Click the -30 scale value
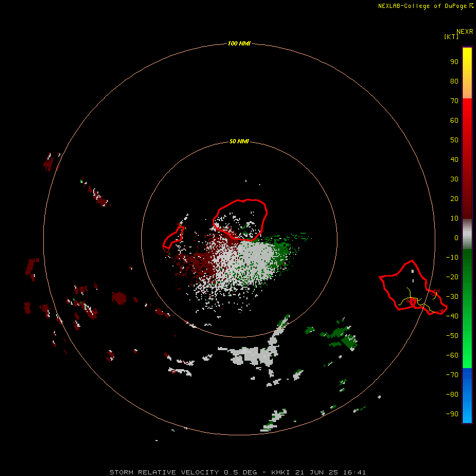Screen dimensions: 476x476 tap(452, 297)
